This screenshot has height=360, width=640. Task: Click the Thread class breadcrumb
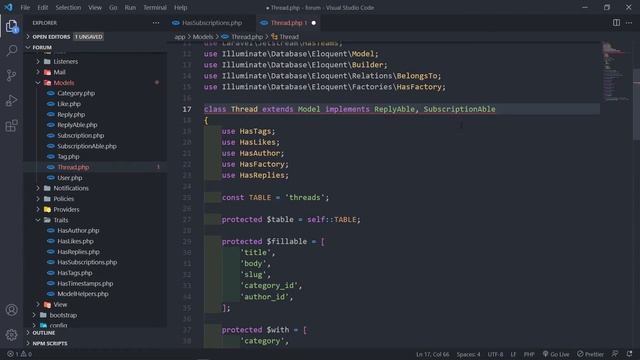(x=285, y=37)
